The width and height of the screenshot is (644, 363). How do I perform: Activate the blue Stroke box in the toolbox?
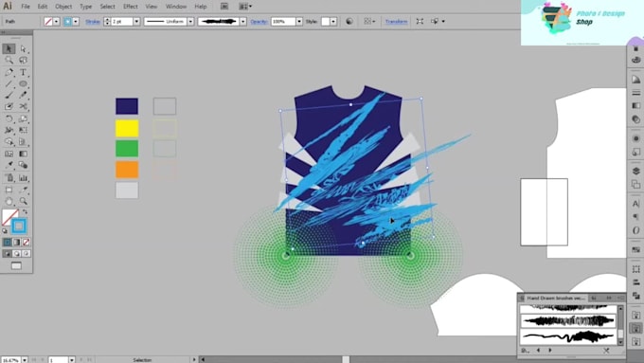[19, 227]
